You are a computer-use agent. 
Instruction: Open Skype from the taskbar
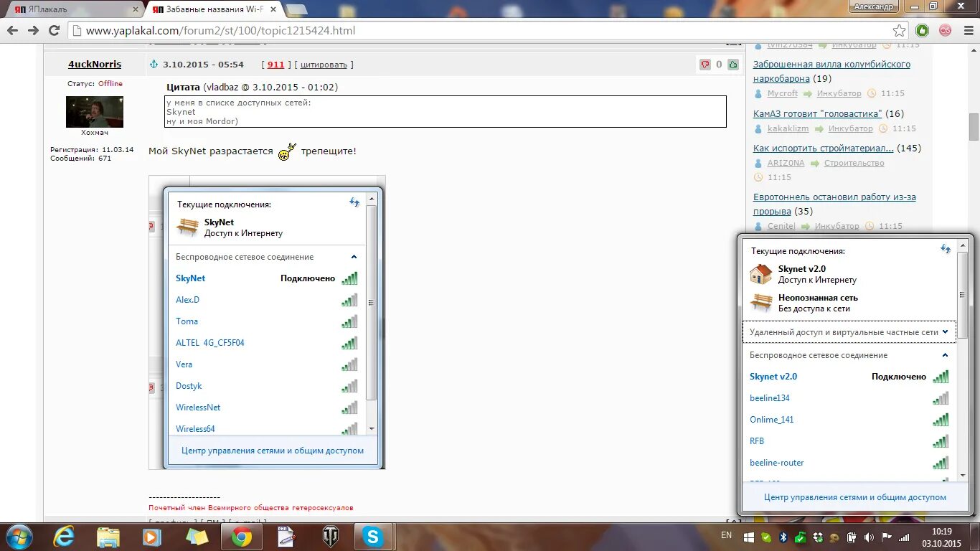pos(373,536)
